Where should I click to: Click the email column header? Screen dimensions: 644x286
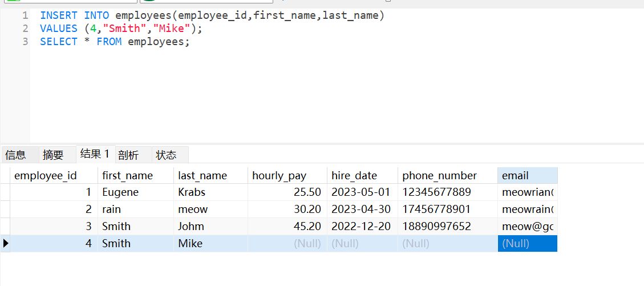(x=515, y=175)
